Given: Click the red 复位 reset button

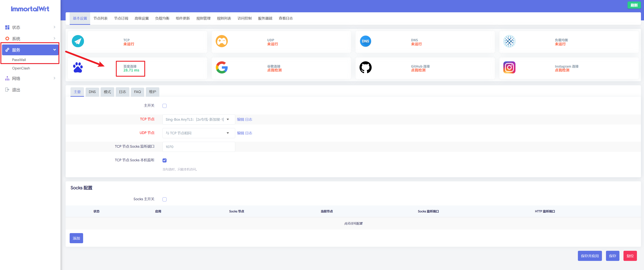Looking at the screenshot, I should tap(630, 256).
